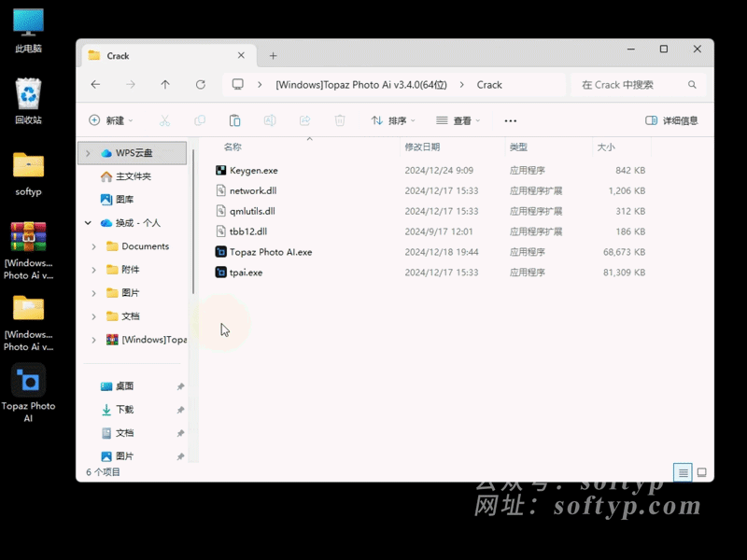The image size is (747, 560).
Task: Click the navigation pane scrollbar
Action: (x=193, y=221)
